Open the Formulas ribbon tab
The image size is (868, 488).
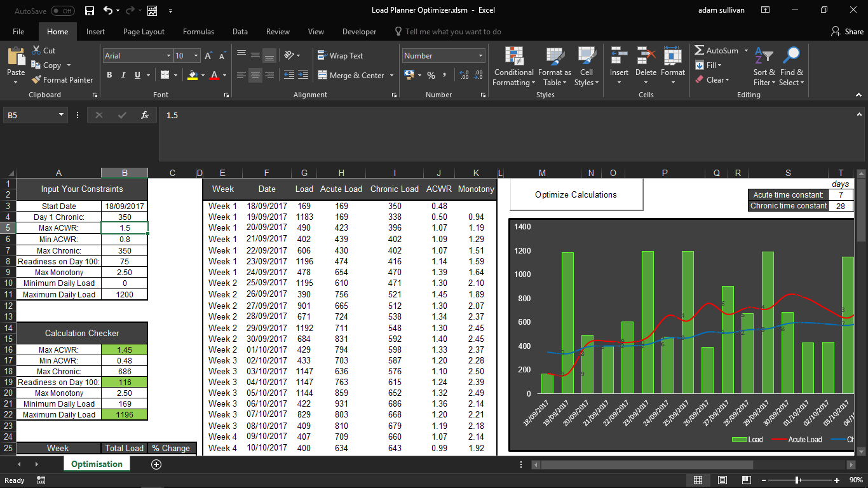198,32
